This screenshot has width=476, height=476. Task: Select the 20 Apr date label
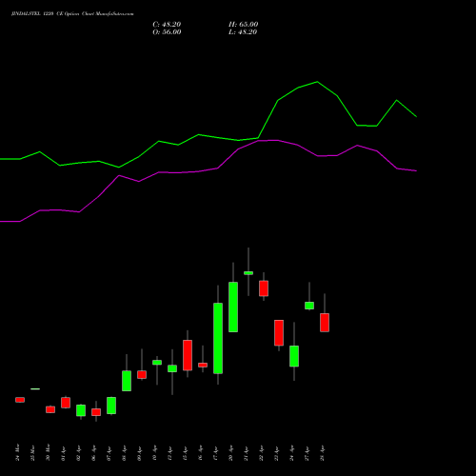click(230, 453)
